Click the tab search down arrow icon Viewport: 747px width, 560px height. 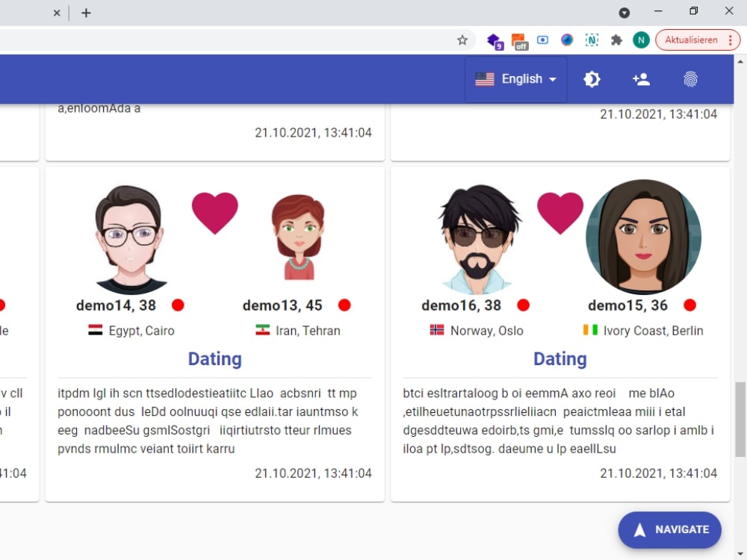624,13
